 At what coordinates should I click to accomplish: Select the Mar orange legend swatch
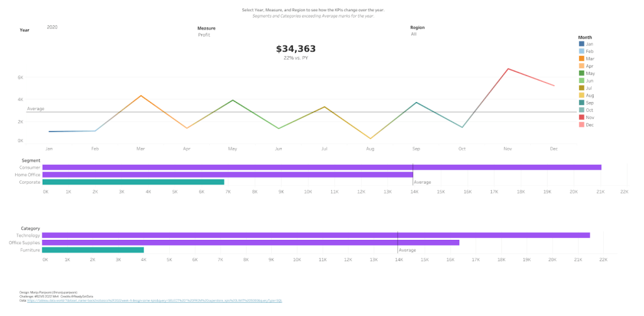581,59
